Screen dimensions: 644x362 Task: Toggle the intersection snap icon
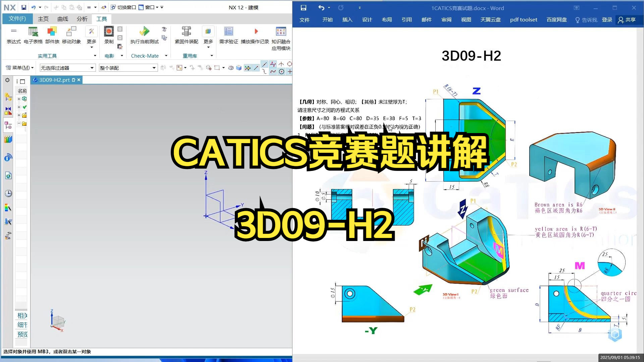(x=281, y=64)
